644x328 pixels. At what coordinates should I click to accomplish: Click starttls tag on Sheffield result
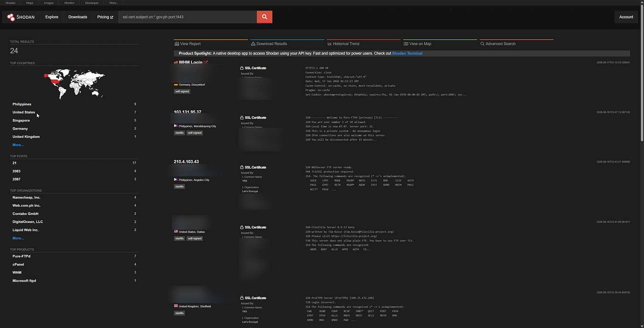coord(179,313)
